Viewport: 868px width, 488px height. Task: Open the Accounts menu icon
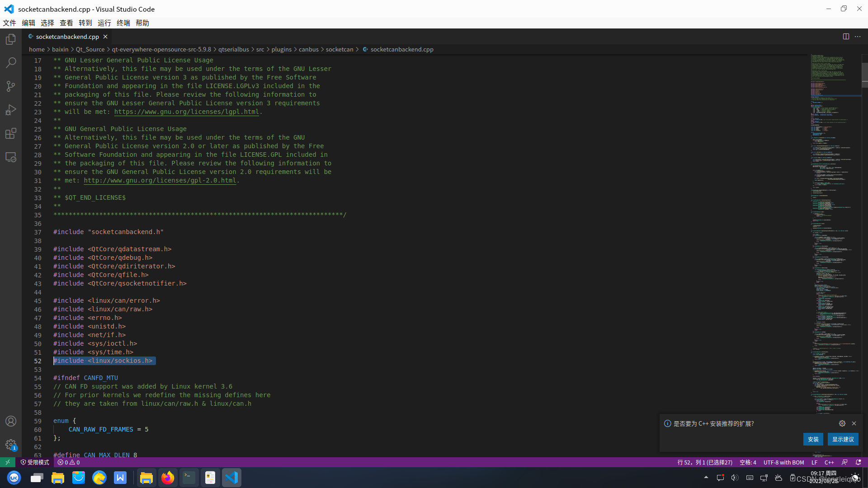[11, 421]
